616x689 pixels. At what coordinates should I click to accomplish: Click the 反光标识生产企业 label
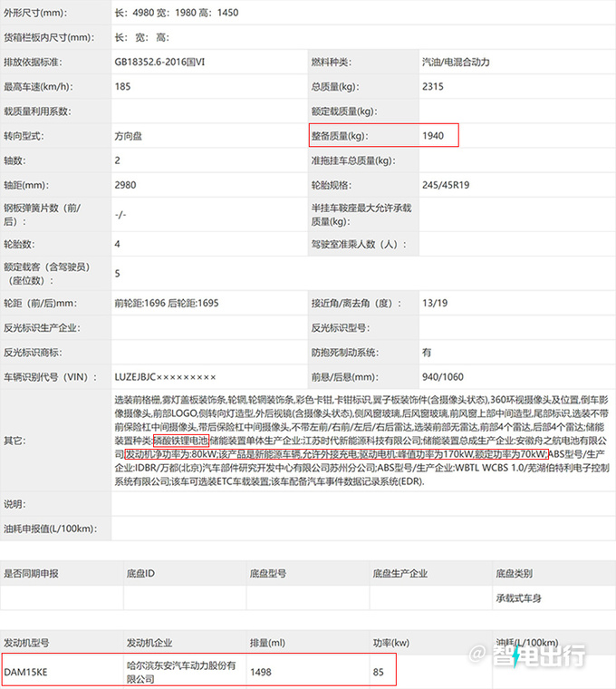pos(43,328)
